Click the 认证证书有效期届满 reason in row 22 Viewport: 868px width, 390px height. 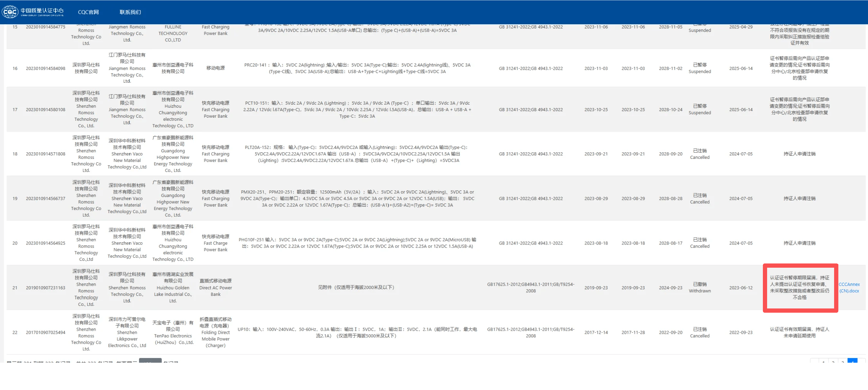[799, 332]
